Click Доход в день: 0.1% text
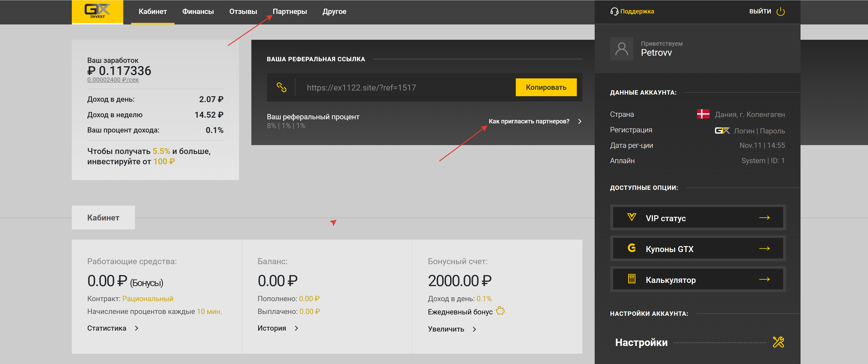This screenshot has height=364, width=868. 460,299
